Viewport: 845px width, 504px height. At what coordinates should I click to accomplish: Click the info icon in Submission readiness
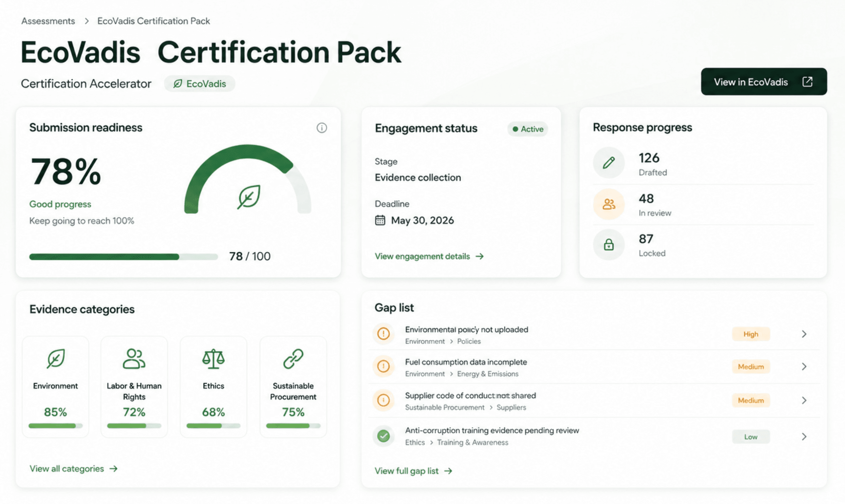pyautogui.click(x=321, y=128)
